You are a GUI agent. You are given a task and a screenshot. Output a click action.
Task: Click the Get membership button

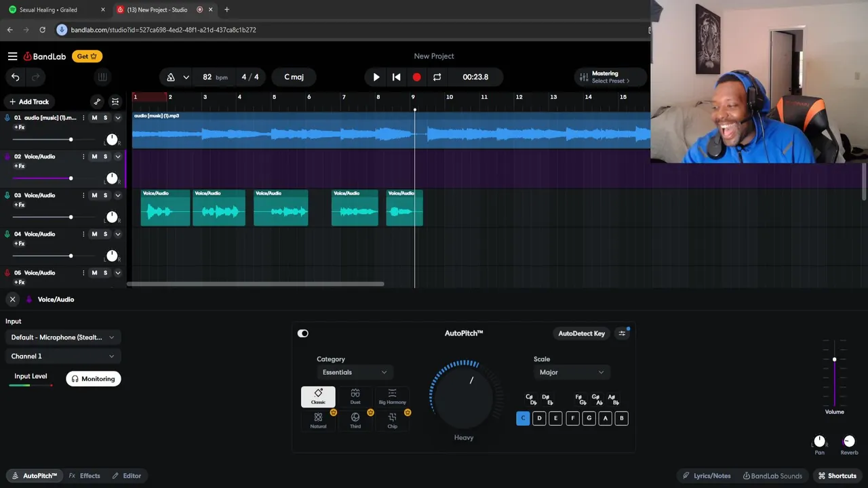88,56
